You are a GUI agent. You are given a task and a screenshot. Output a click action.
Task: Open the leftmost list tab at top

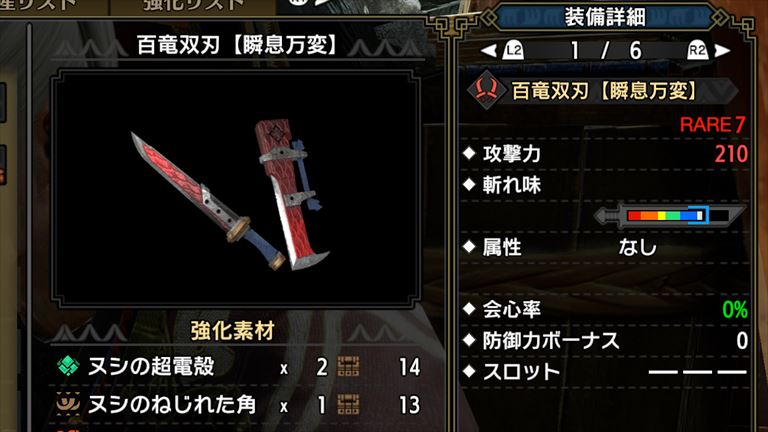pyautogui.click(x=38, y=5)
